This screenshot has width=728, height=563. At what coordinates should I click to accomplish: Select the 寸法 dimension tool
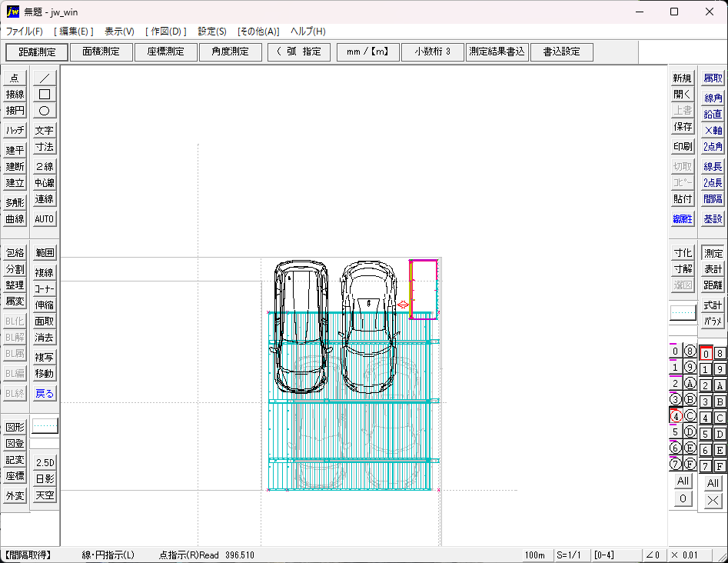coord(45,147)
